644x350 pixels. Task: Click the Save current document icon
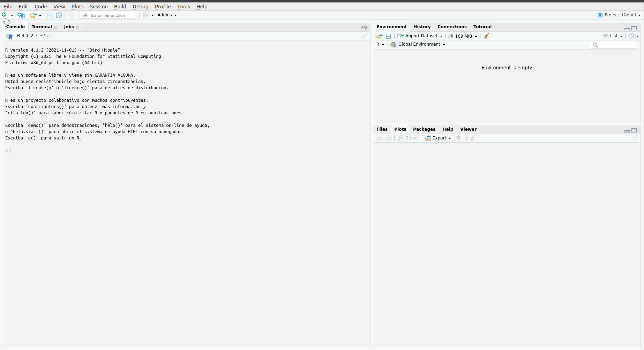(x=49, y=15)
